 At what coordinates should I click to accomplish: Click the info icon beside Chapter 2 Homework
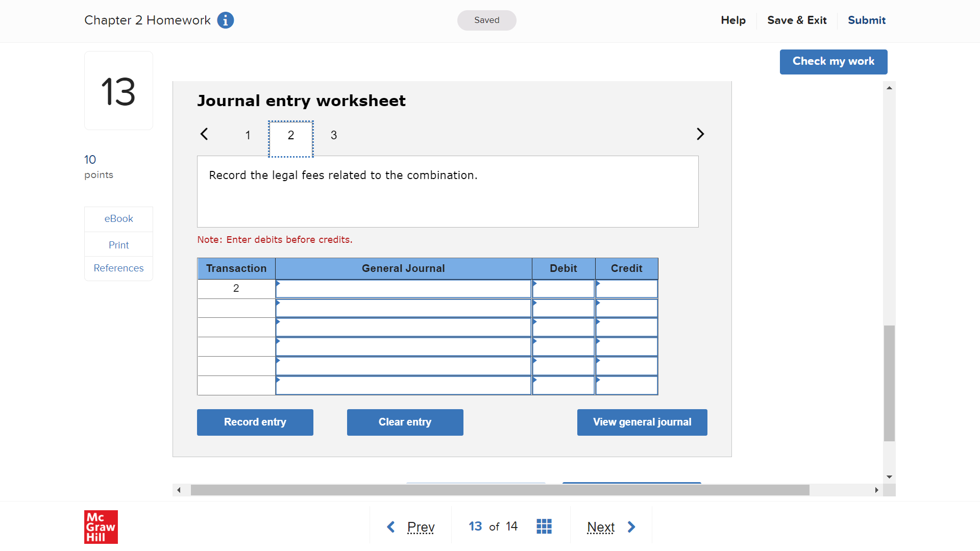point(225,20)
